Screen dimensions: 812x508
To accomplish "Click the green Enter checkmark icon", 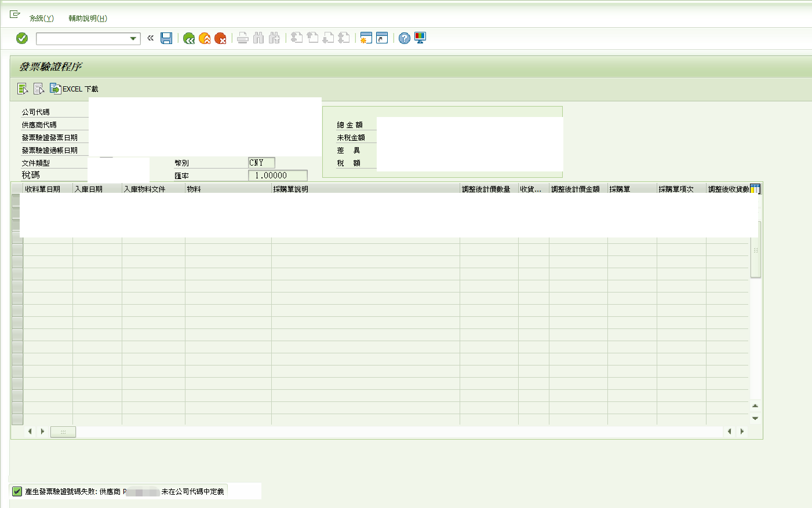I will tap(22, 38).
